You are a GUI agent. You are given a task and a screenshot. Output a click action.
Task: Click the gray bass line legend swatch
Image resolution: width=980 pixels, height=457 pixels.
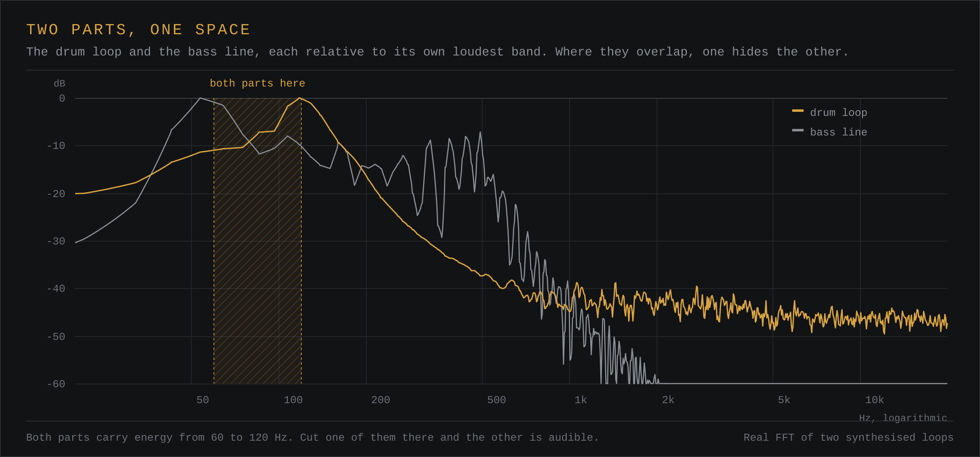pos(797,130)
